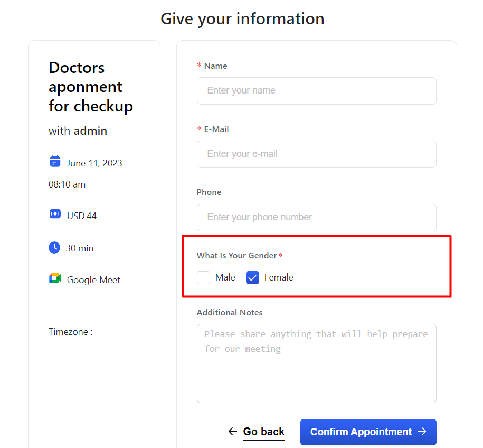Go back using the Go back link

click(264, 432)
